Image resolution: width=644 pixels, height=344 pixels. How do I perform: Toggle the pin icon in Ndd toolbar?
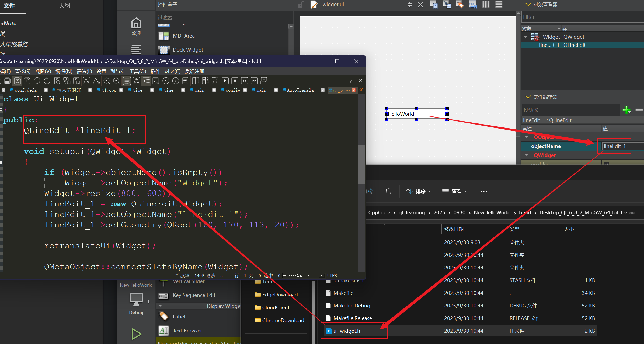pos(350,80)
